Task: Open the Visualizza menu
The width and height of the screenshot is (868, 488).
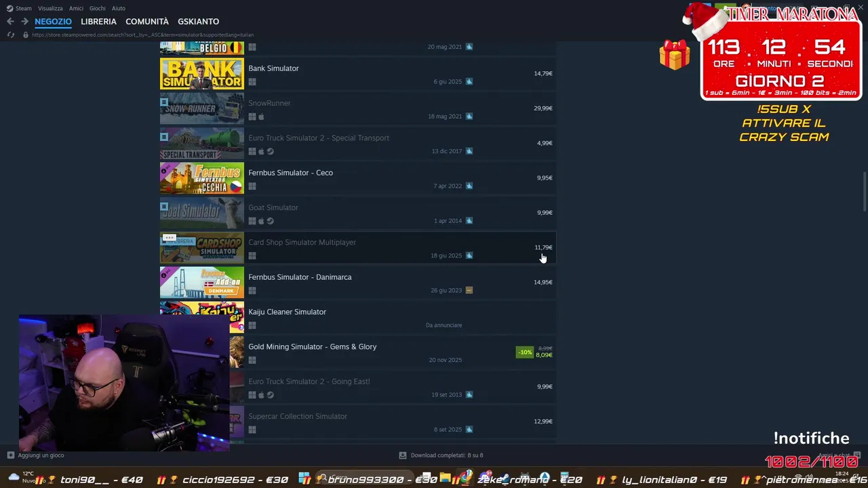Action: pyautogui.click(x=50, y=8)
